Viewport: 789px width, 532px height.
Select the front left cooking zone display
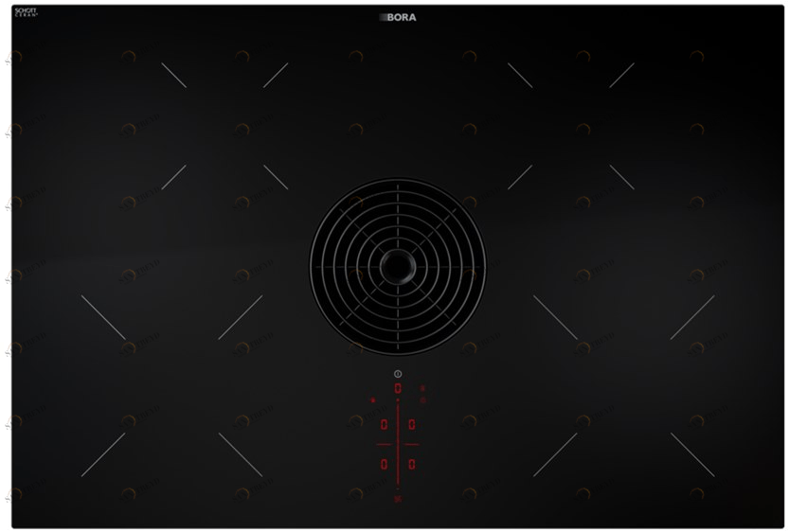385,464
